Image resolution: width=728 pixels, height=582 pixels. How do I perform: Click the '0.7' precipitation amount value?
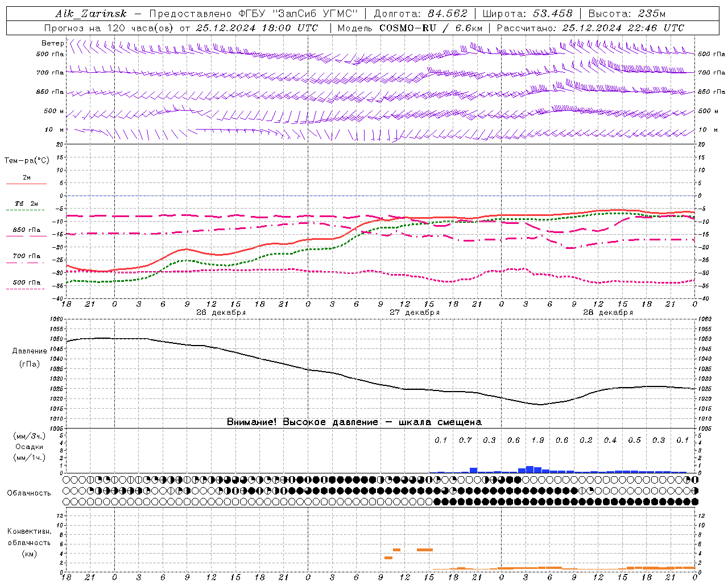tap(465, 440)
